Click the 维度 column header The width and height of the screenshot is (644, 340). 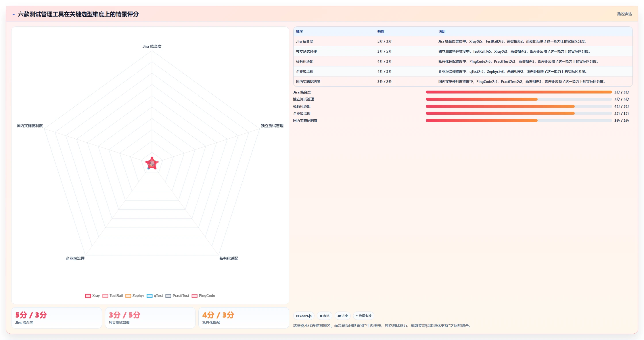tap(299, 32)
